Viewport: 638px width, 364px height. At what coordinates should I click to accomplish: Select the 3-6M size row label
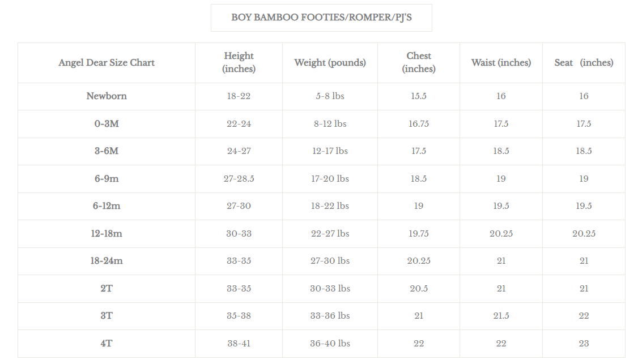[x=107, y=151]
